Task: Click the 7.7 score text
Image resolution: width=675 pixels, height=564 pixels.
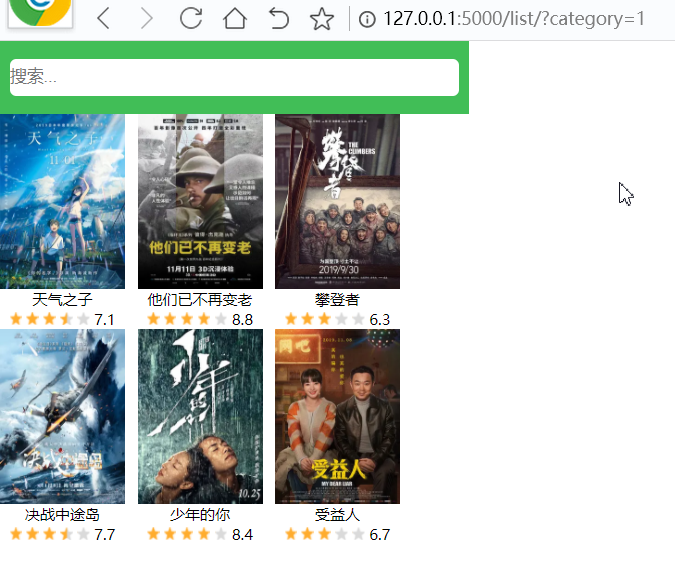Action: coord(105,535)
